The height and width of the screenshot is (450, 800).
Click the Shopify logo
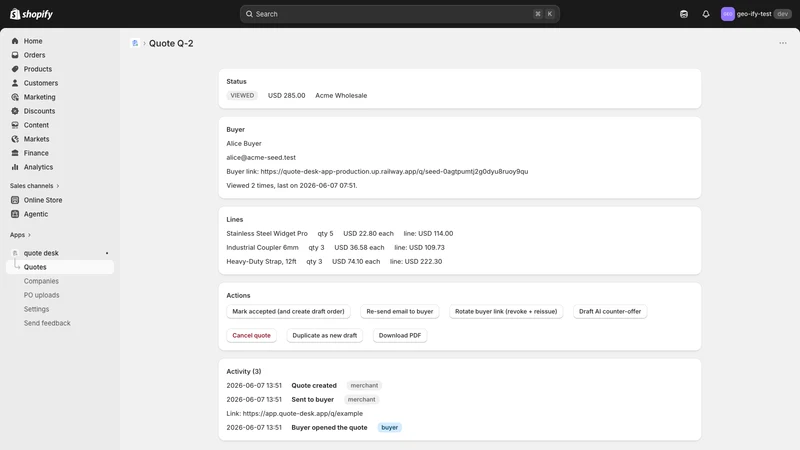pos(31,14)
